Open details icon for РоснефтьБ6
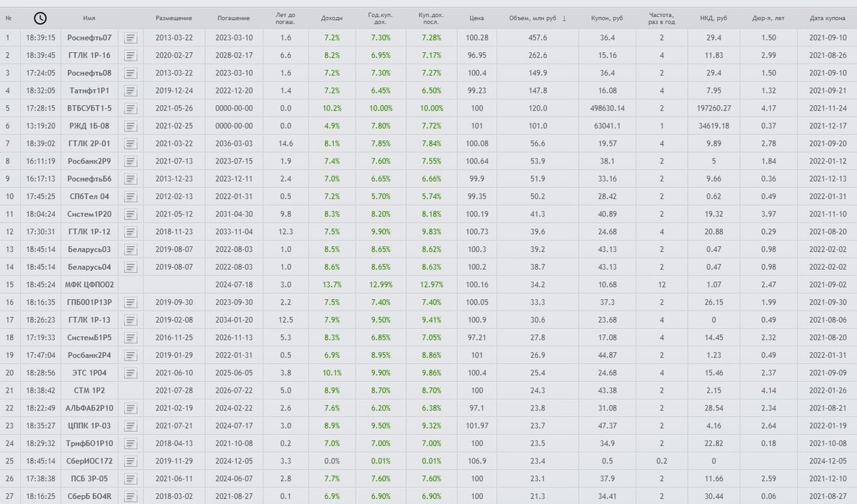The height and width of the screenshot is (504, 857). (131, 178)
